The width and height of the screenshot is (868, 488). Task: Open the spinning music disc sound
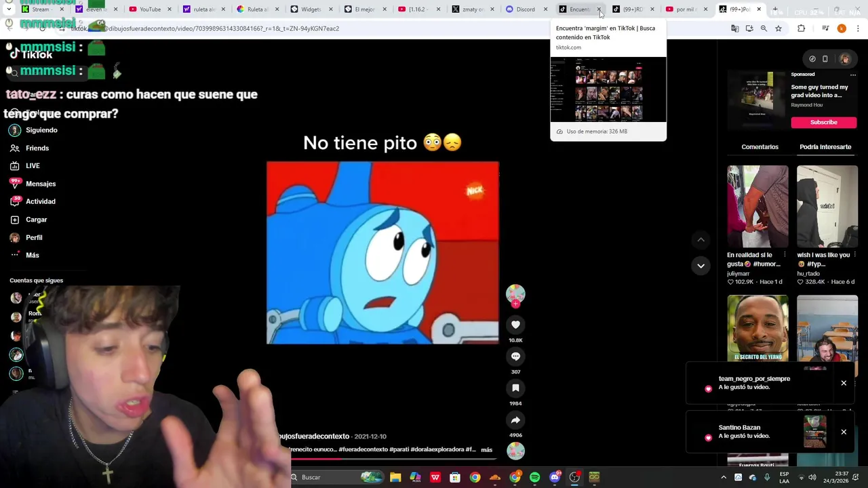click(515, 451)
